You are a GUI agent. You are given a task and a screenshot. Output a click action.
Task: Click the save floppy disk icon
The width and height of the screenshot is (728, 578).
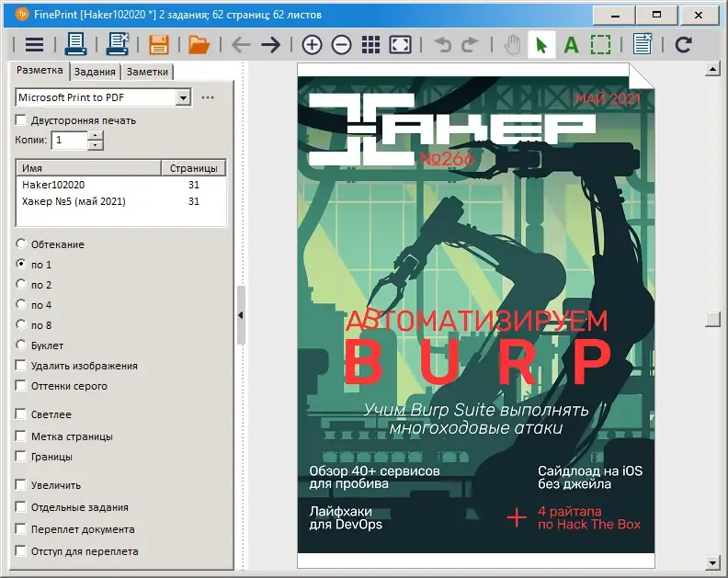159,45
